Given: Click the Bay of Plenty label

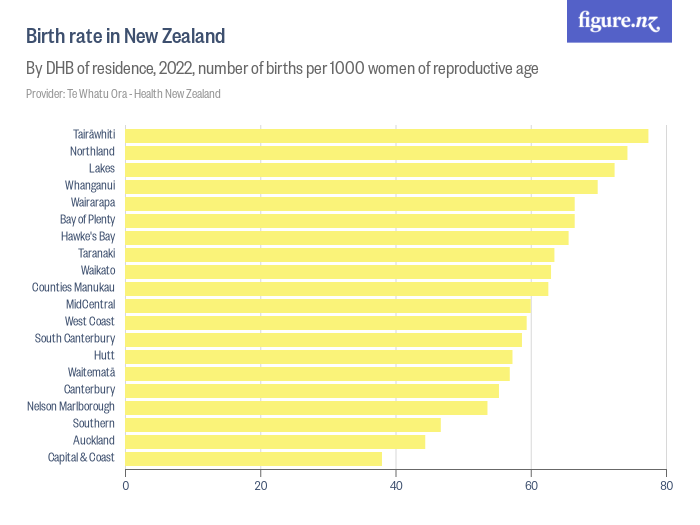Looking at the screenshot, I should click(x=87, y=220).
